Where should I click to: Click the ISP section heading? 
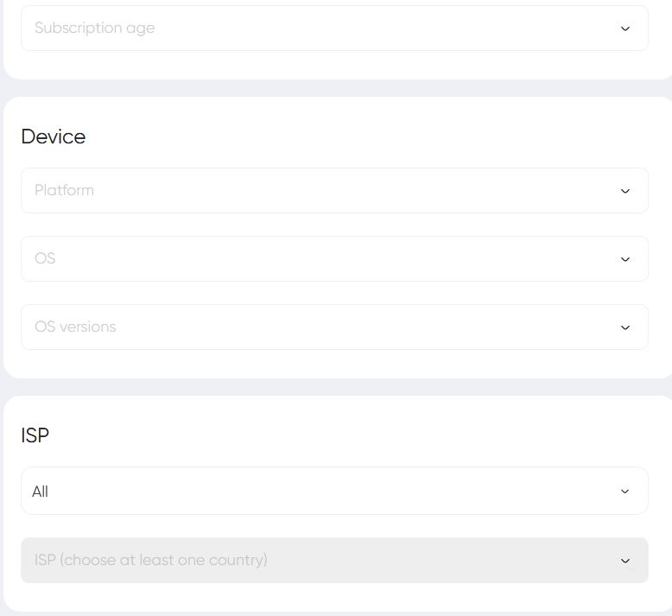click(x=35, y=435)
